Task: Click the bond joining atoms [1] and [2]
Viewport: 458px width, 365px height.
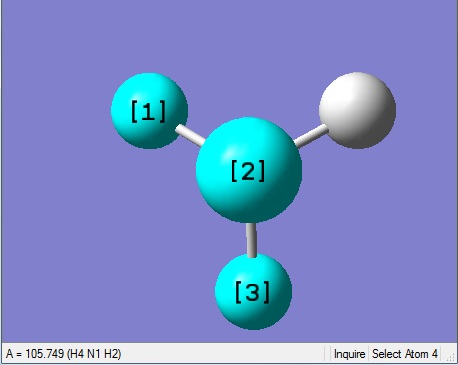Action: pyautogui.click(x=190, y=135)
